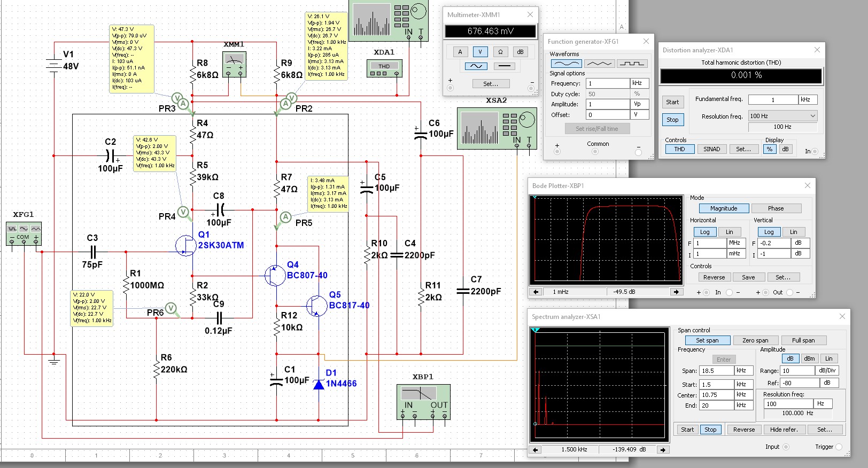Select the Zero span option in the spectrum analyzer
Viewport: 868px width, 468px height.
click(x=755, y=340)
